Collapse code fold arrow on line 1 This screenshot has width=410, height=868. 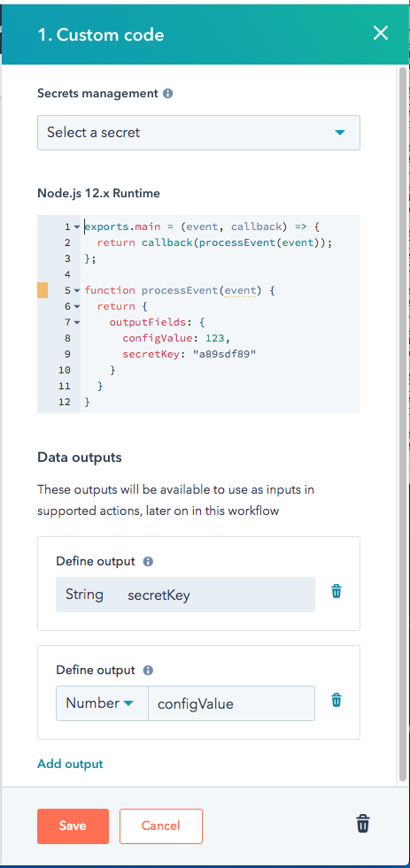(x=76, y=227)
